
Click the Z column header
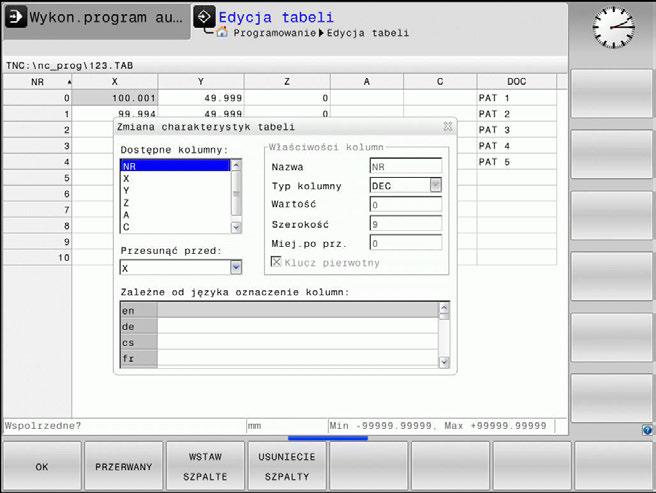click(x=287, y=82)
